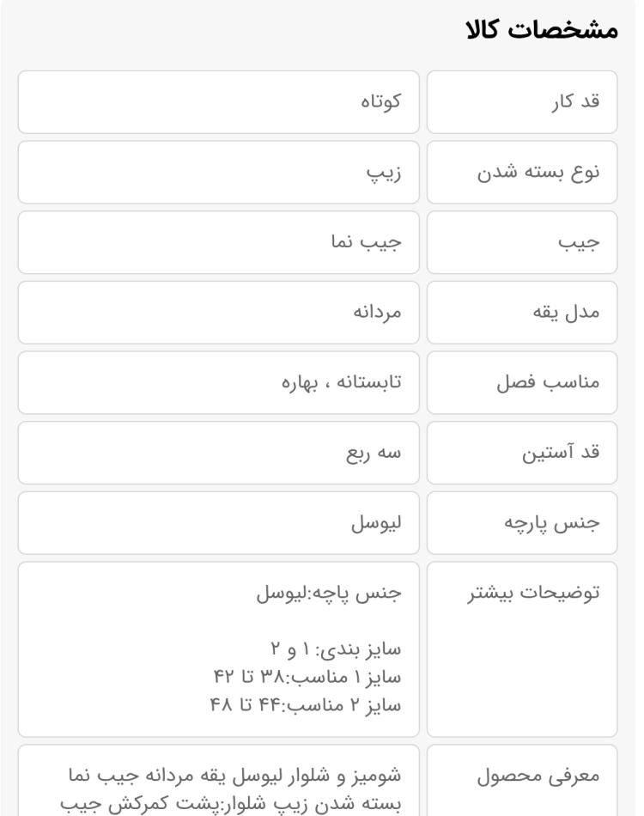Click the تابستانه ، بهاره value

pyautogui.click(x=341, y=382)
